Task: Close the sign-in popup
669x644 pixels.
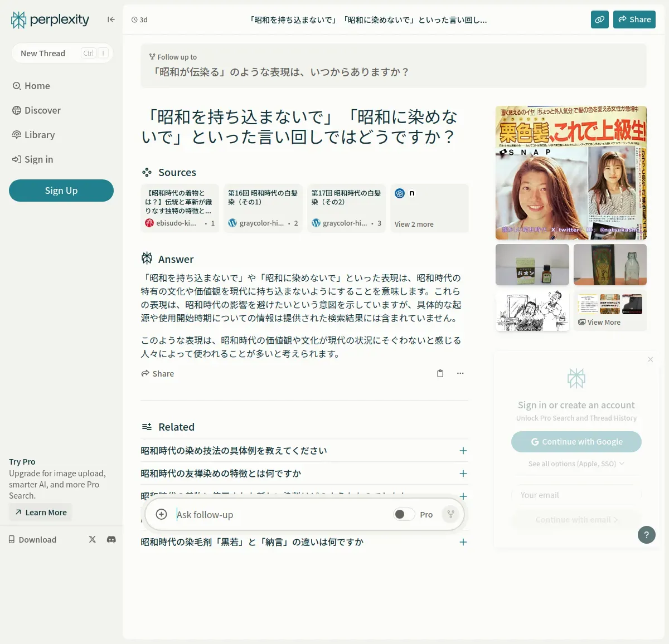Action: tap(651, 359)
